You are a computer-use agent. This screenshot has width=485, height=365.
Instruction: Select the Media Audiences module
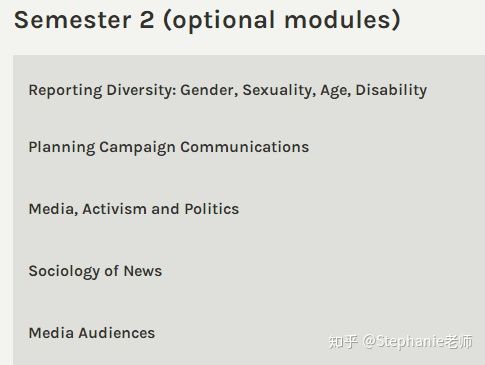[92, 333]
